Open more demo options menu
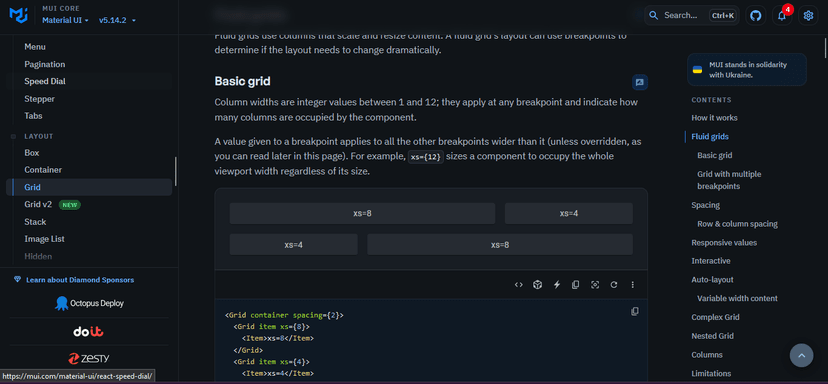The width and height of the screenshot is (828, 384). point(633,285)
